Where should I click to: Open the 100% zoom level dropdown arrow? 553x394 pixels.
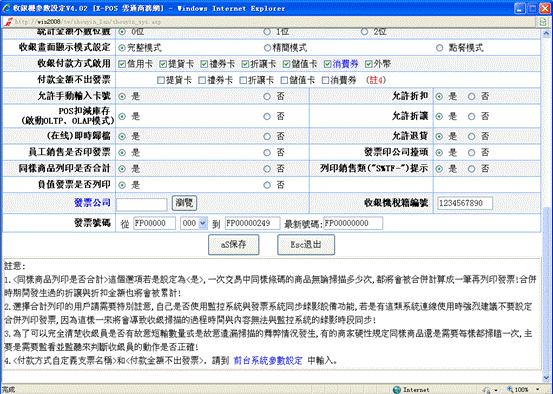pos(537,389)
